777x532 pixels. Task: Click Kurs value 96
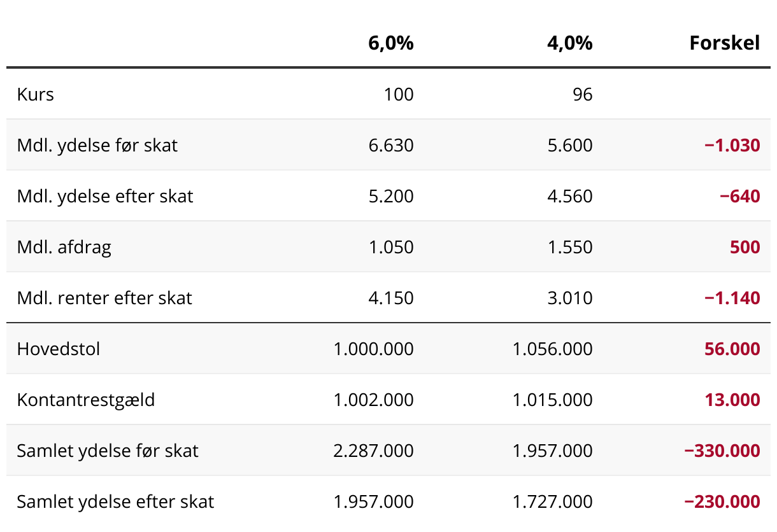[582, 95]
